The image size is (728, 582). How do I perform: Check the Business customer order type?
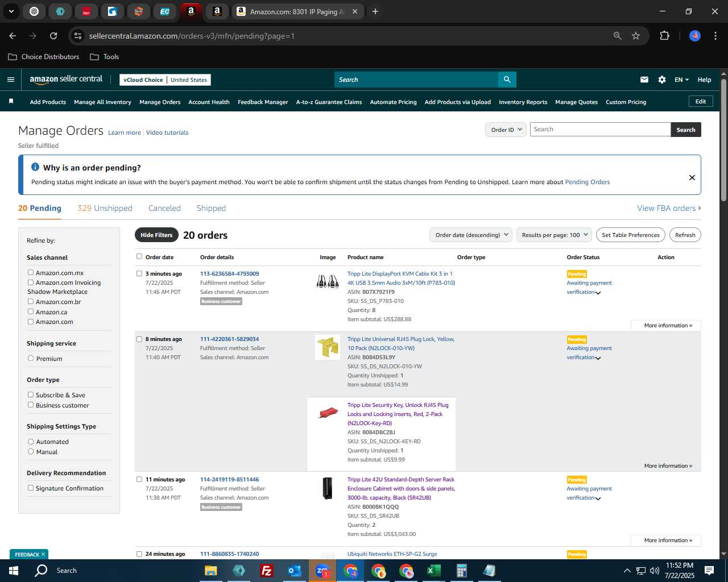[31, 405]
